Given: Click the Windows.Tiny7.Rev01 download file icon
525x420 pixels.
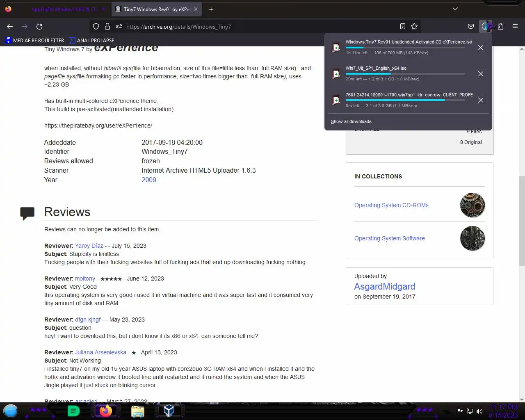Looking at the screenshot, I should click(x=336, y=48).
